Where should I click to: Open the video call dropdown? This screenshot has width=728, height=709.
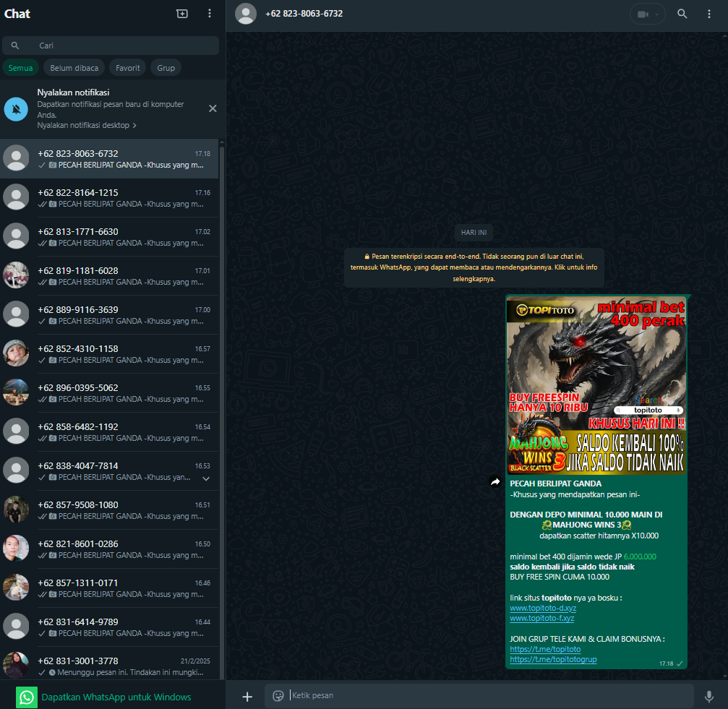(647, 14)
